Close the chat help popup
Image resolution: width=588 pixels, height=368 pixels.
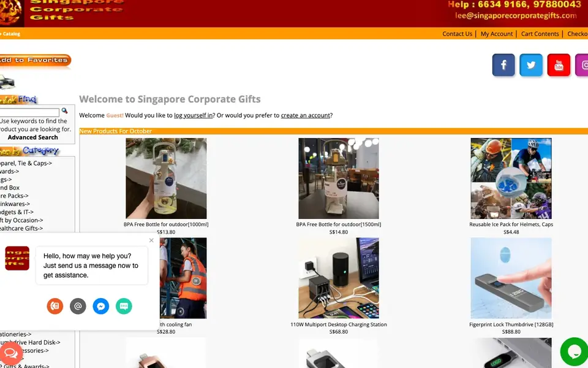151,240
